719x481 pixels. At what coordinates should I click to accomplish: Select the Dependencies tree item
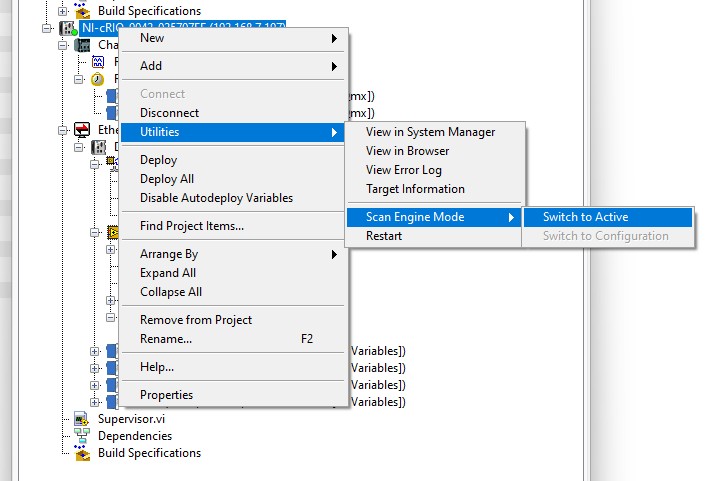coord(135,436)
